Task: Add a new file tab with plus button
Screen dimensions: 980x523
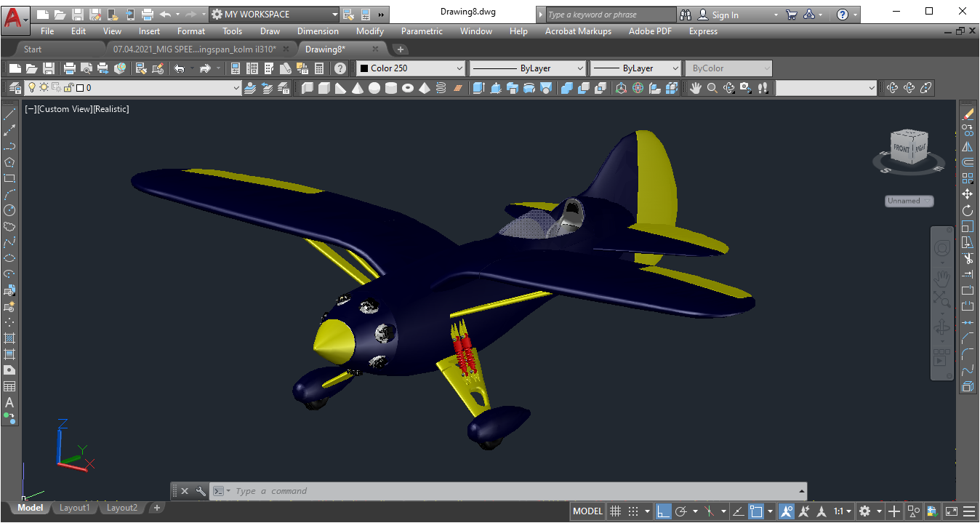Action: pyautogui.click(x=401, y=49)
